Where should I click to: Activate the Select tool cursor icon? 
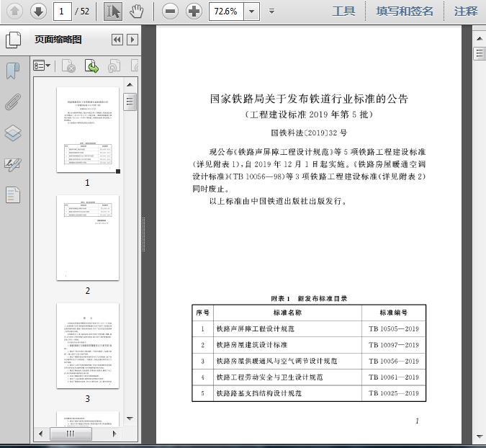click(113, 12)
